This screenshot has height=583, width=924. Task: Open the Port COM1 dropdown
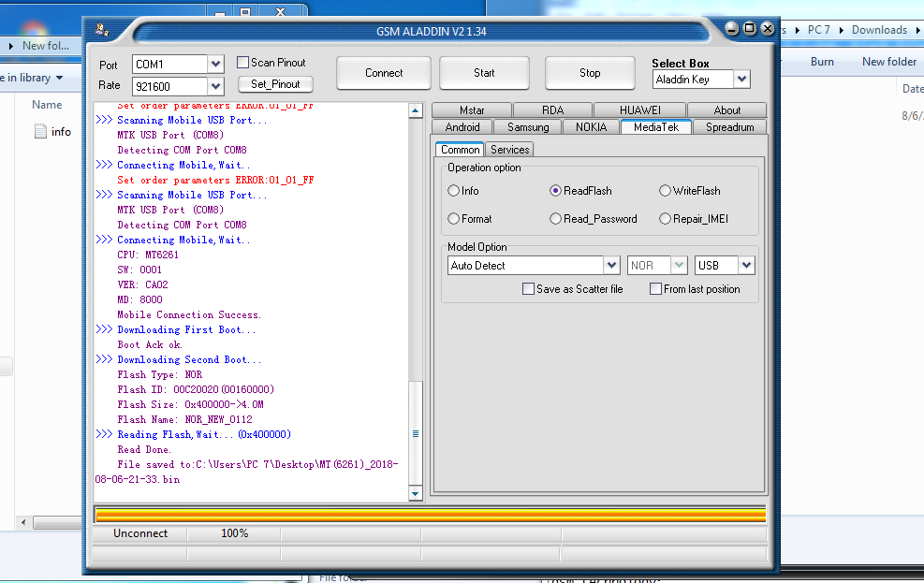(215, 64)
